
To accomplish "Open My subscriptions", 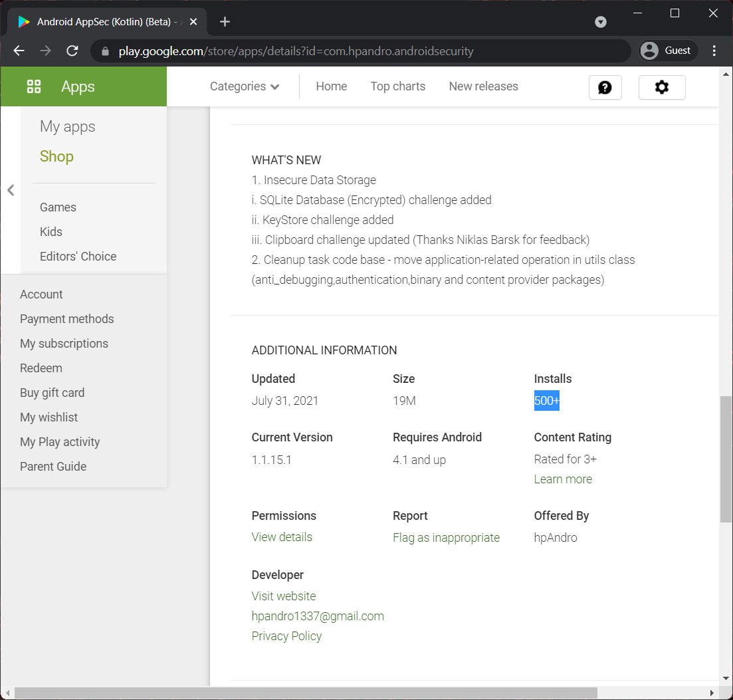I will tap(64, 344).
